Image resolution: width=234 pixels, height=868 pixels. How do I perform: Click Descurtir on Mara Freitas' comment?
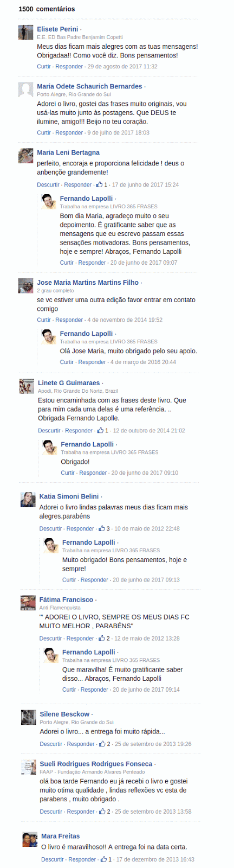coord(53,859)
